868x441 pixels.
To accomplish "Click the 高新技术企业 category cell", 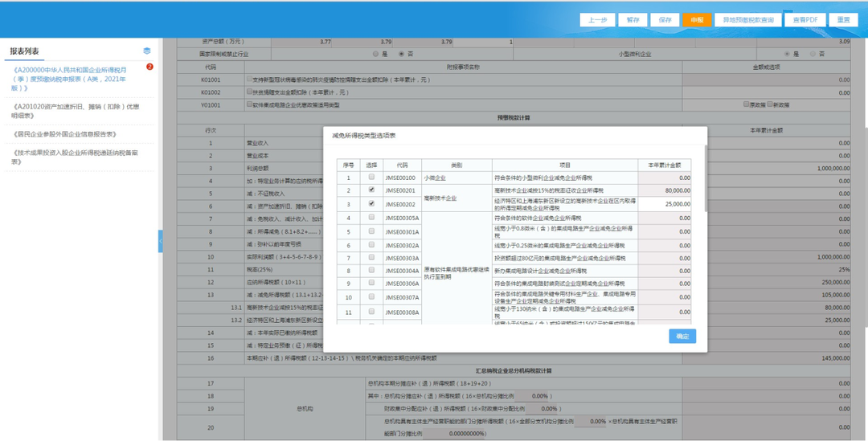I will pyautogui.click(x=457, y=198).
